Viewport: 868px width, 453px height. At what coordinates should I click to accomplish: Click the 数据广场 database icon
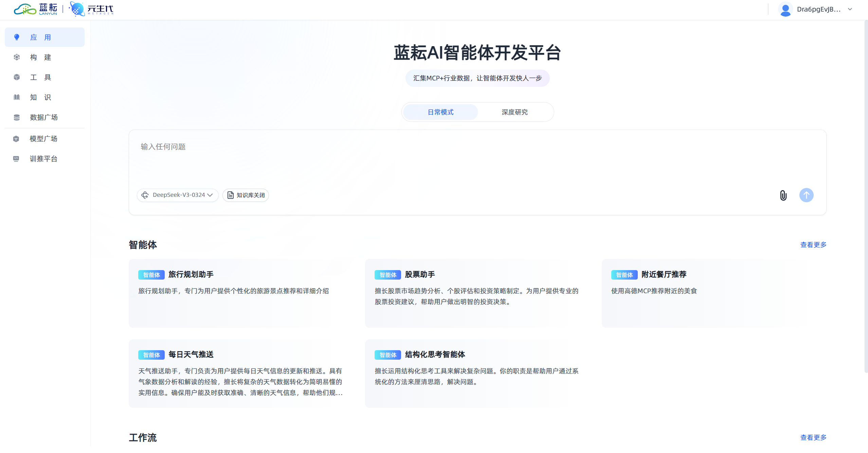coord(17,117)
